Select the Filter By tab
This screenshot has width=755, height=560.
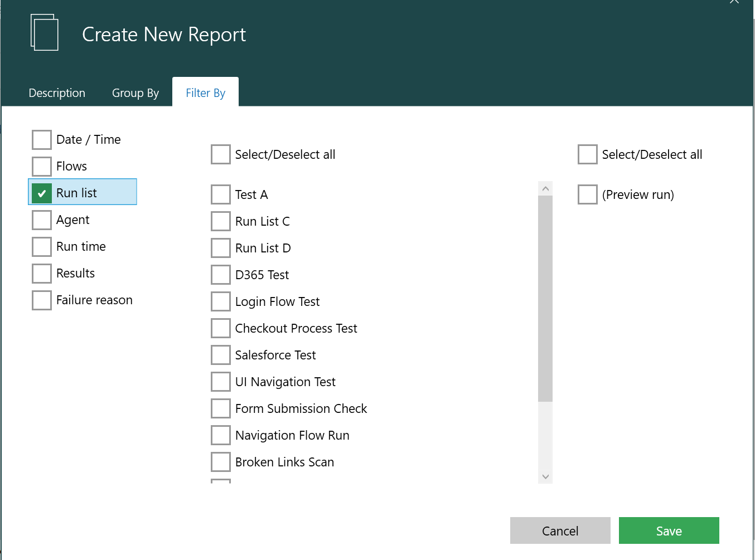pos(205,93)
